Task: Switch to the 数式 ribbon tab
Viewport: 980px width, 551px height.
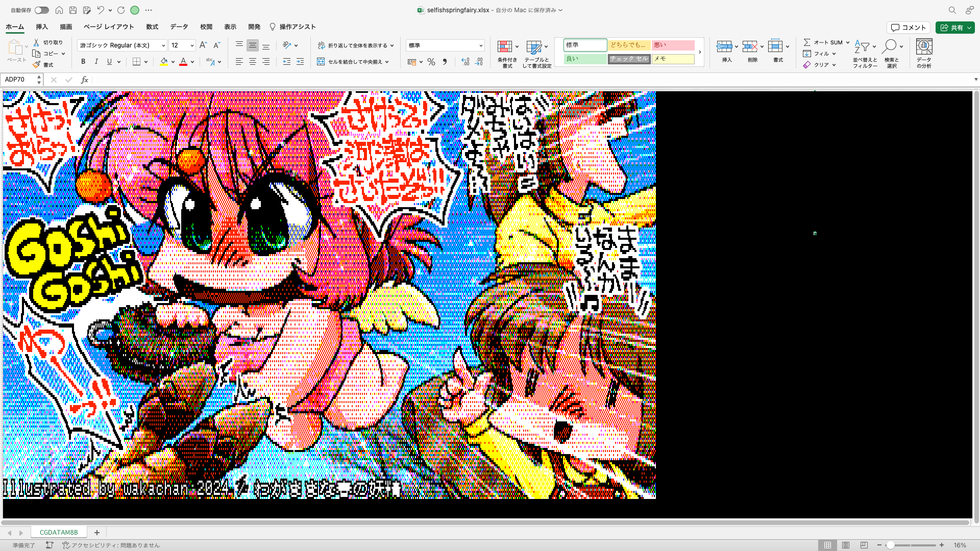Action: (152, 27)
